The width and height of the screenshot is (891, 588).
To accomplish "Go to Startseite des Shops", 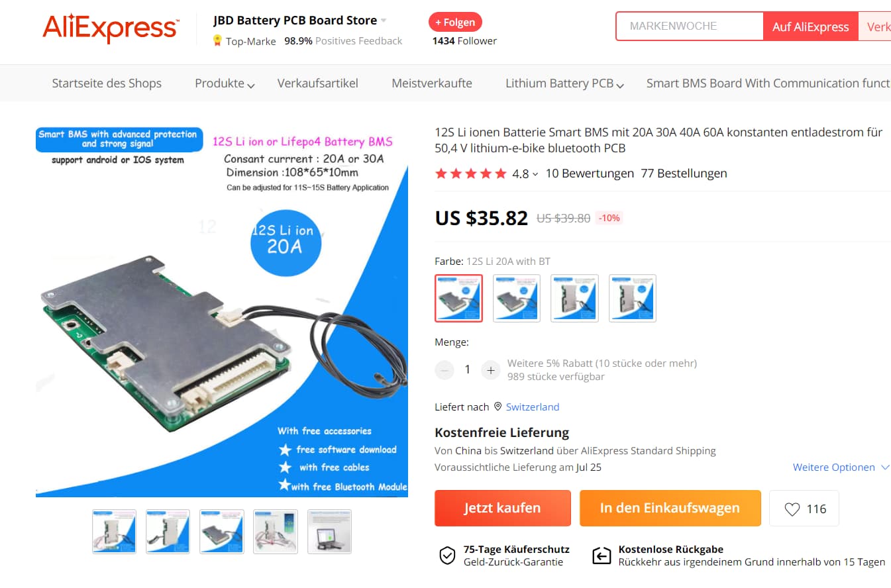I will (x=107, y=83).
